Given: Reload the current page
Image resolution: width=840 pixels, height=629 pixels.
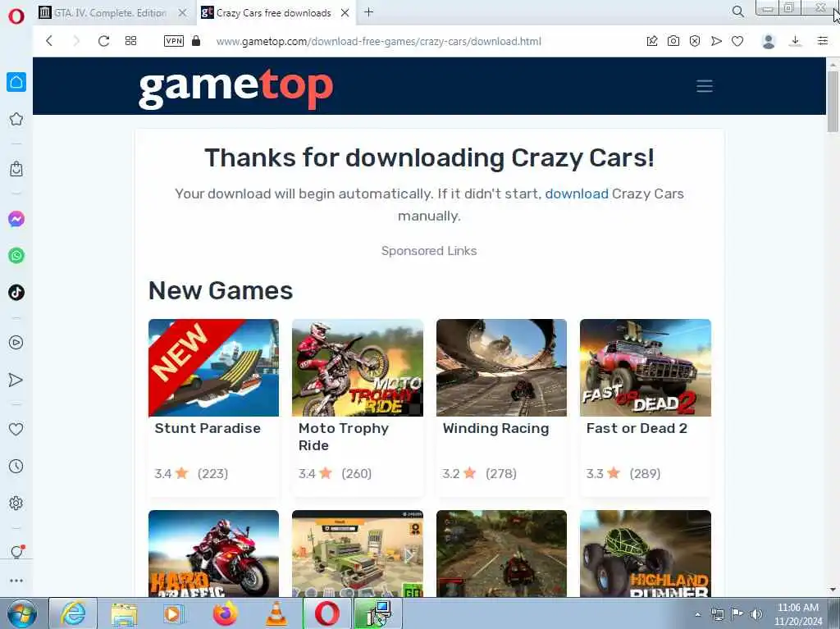Looking at the screenshot, I should click(103, 41).
